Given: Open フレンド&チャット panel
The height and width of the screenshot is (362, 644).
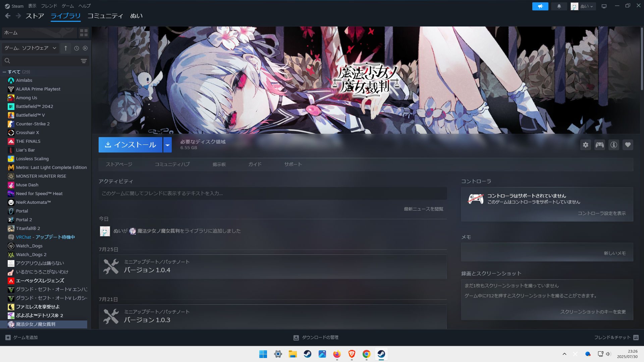Looking at the screenshot, I should coord(616,338).
